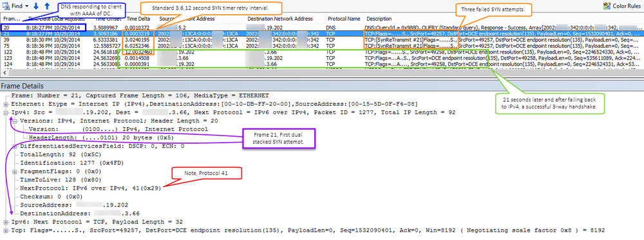This screenshot has width=644, height=240.
Task: Sort by the Frame number column header
Action: (12, 19)
